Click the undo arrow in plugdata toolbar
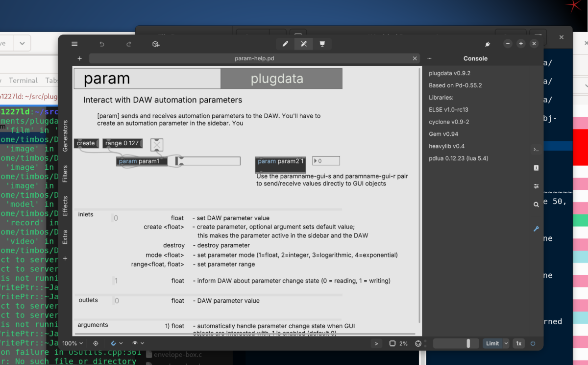Viewport: 588px width, 365px height. (x=102, y=44)
